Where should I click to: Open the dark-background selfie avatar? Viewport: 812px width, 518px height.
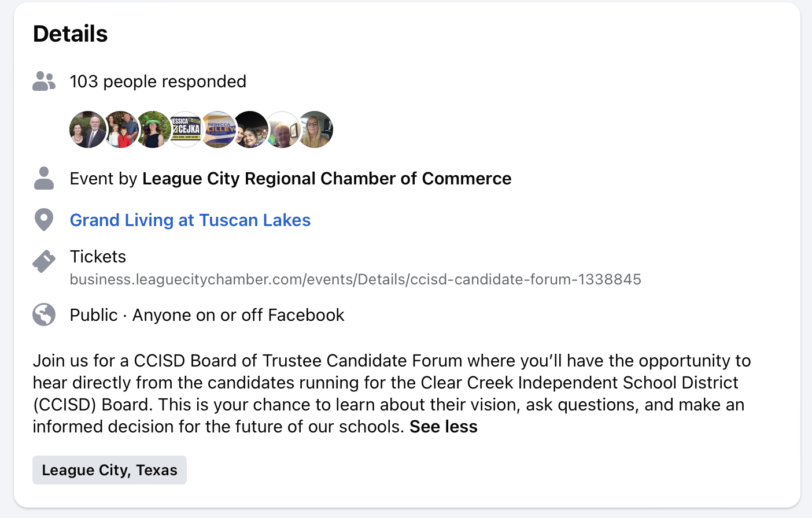tap(250, 129)
